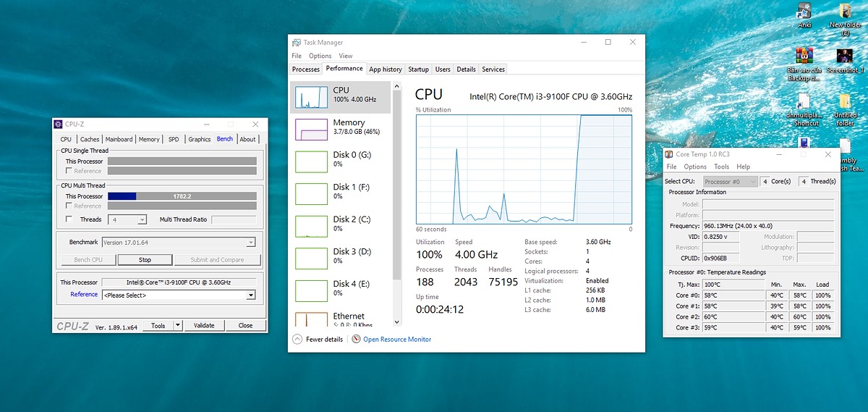Switch to Details tab in Task Manager
The height and width of the screenshot is (412, 868).
coord(466,70)
